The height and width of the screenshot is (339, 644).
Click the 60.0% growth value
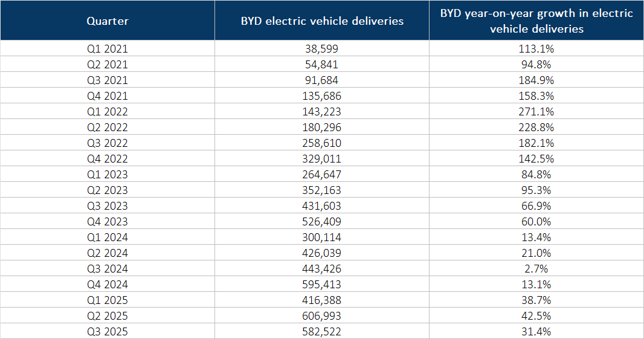pos(536,221)
